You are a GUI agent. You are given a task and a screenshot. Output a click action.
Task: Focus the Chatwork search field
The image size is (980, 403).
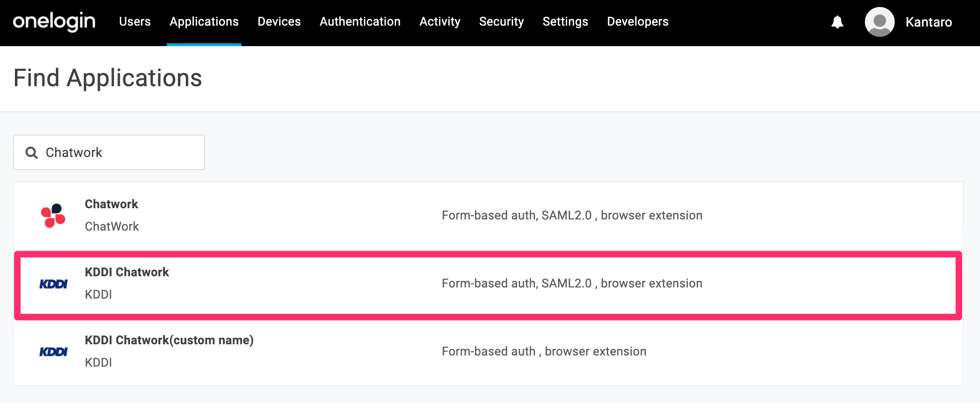point(109,152)
